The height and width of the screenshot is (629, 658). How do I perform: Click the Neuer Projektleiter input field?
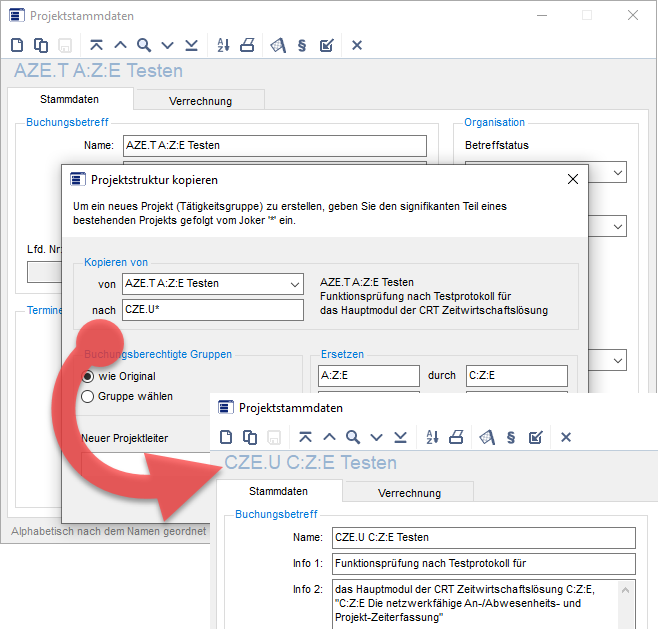point(145,466)
